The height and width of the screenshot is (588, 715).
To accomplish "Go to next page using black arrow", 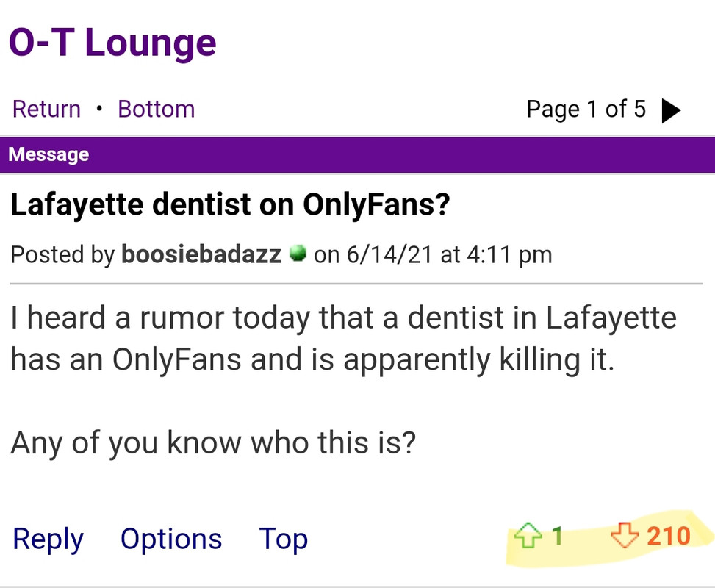I will pos(670,110).
